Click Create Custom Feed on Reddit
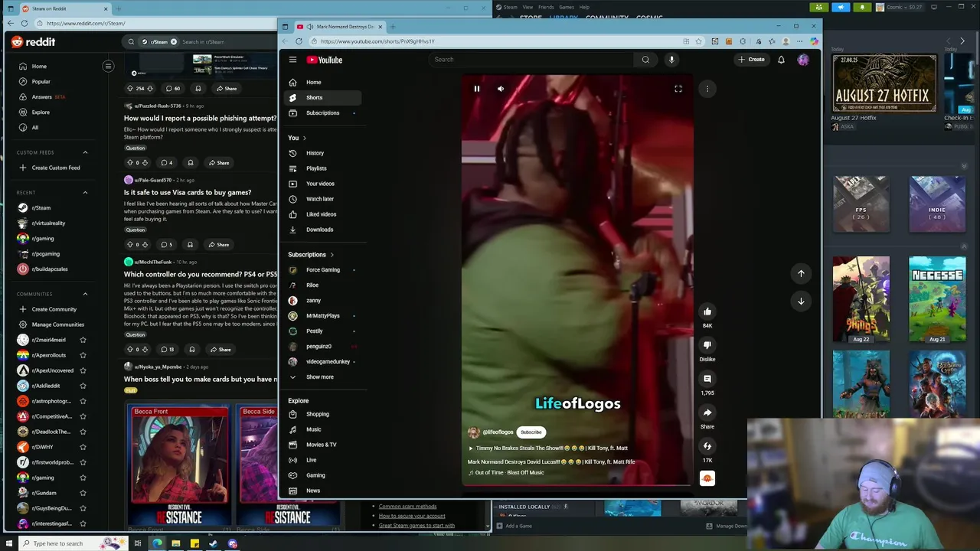 point(54,168)
